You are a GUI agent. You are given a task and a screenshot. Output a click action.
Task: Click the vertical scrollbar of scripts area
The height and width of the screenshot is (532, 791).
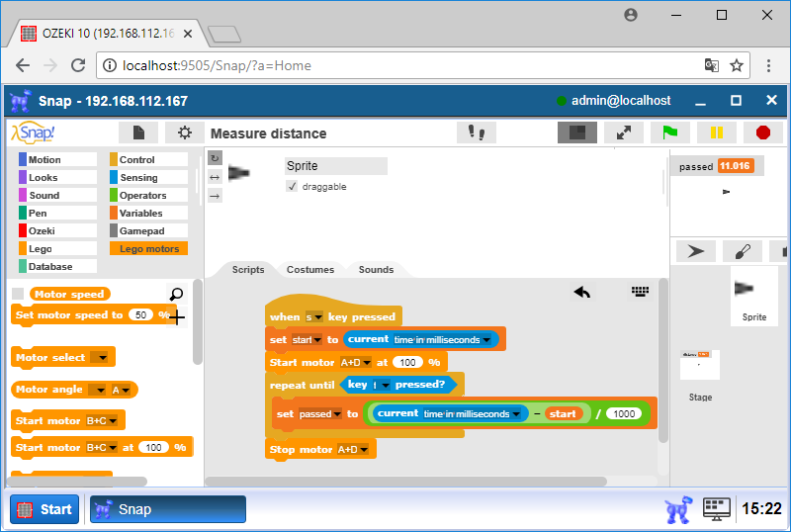click(662, 360)
